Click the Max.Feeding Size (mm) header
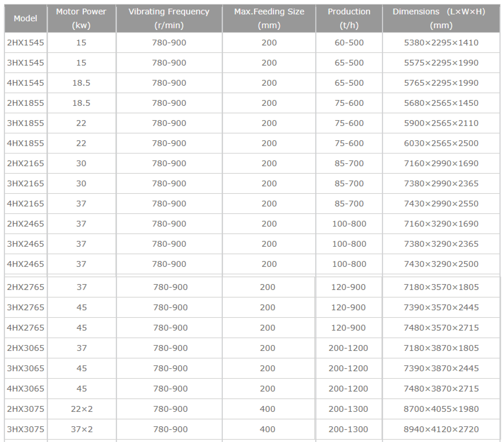Image resolution: width=504 pixels, height=442 pixels. tap(269, 19)
